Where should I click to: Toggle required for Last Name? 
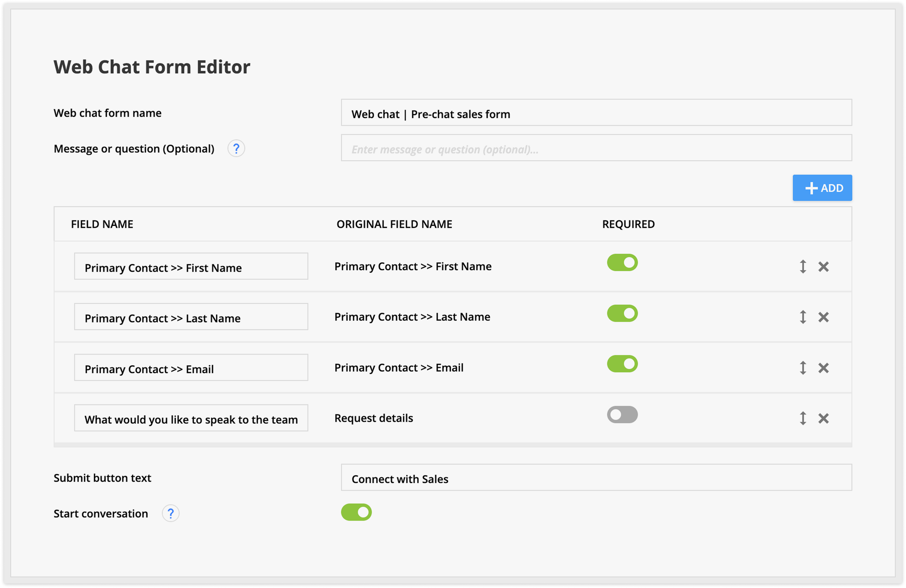622,313
